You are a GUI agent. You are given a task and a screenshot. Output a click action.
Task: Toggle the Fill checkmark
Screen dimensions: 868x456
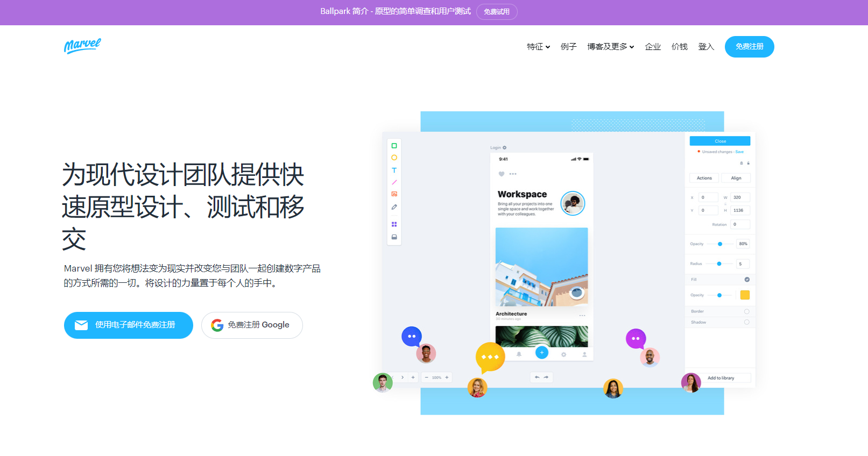tap(747, 280)
